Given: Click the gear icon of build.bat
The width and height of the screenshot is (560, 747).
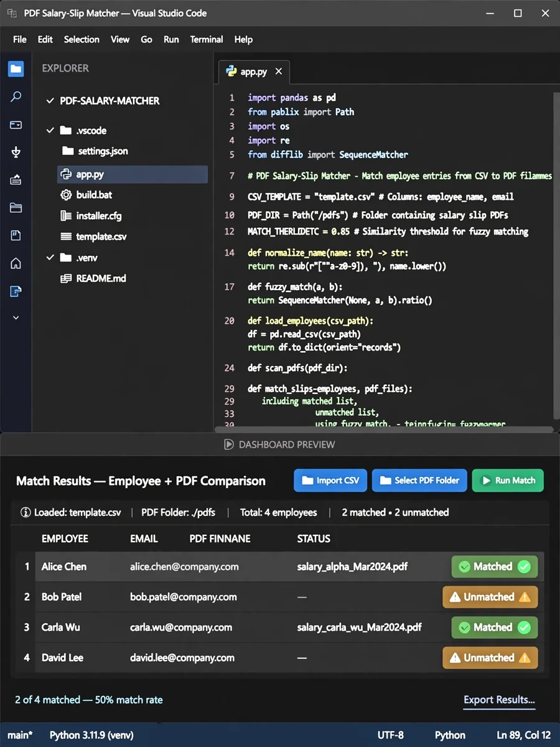Looking at the screenshot, I should pyautogui.click(x=66, y=195).
